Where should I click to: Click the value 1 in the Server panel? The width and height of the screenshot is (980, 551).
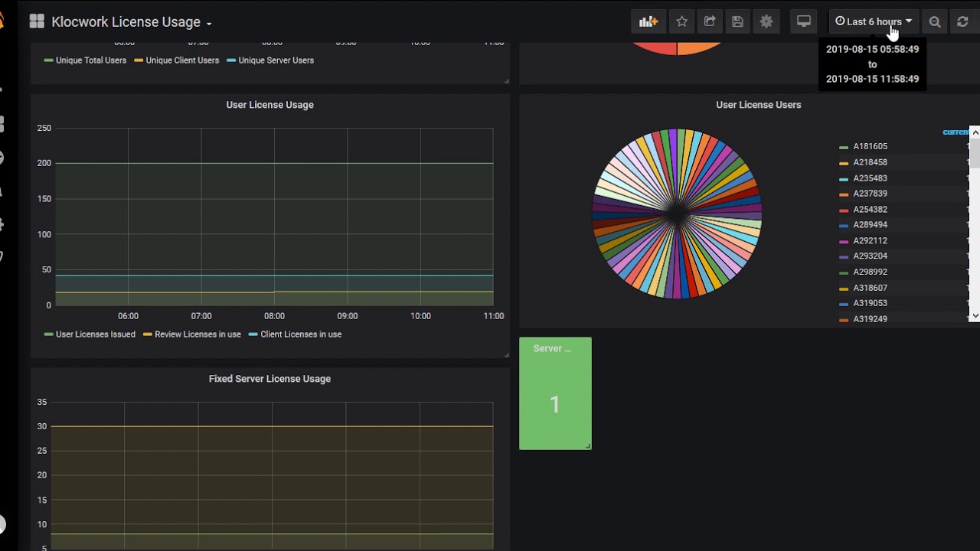[555, 404]
